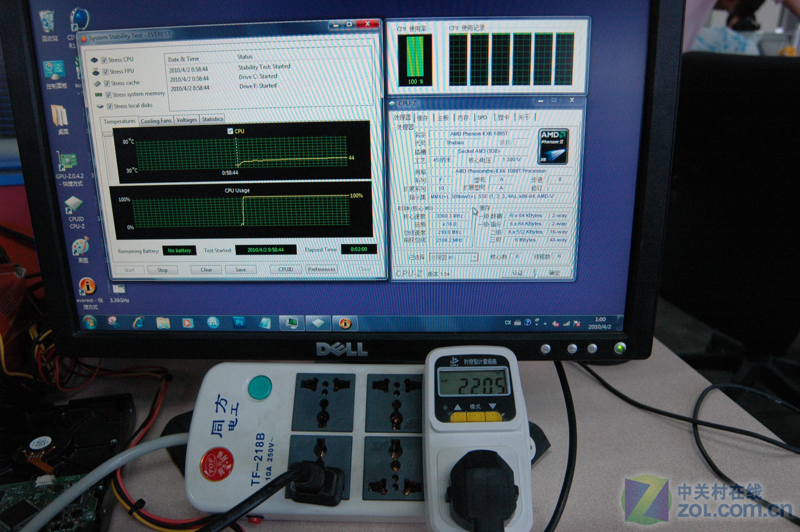Screen dimensions: 800x532
Task: Click the blue help icon in language bar
Action: point(527,322)
